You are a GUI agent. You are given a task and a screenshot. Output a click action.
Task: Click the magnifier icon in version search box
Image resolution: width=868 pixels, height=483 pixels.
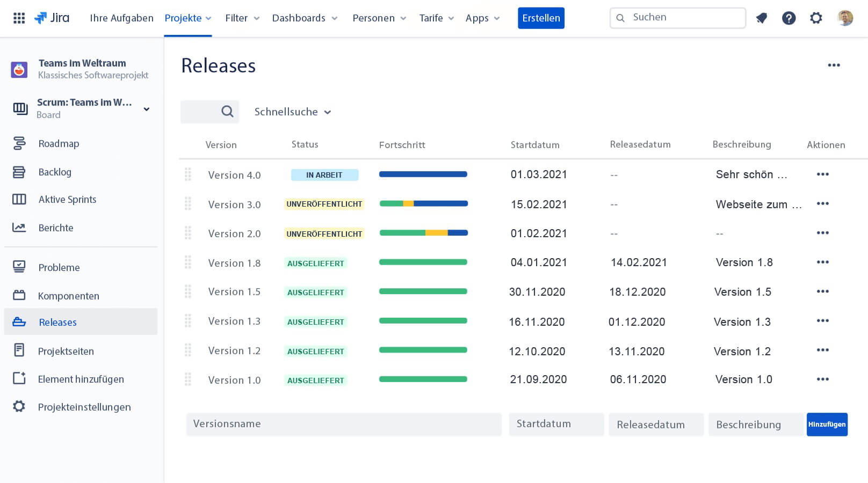pos(227,112)
